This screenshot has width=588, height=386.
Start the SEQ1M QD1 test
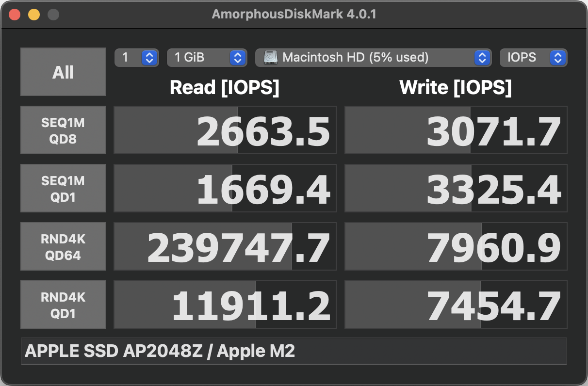pyautogui.click(x=63, y=188)
